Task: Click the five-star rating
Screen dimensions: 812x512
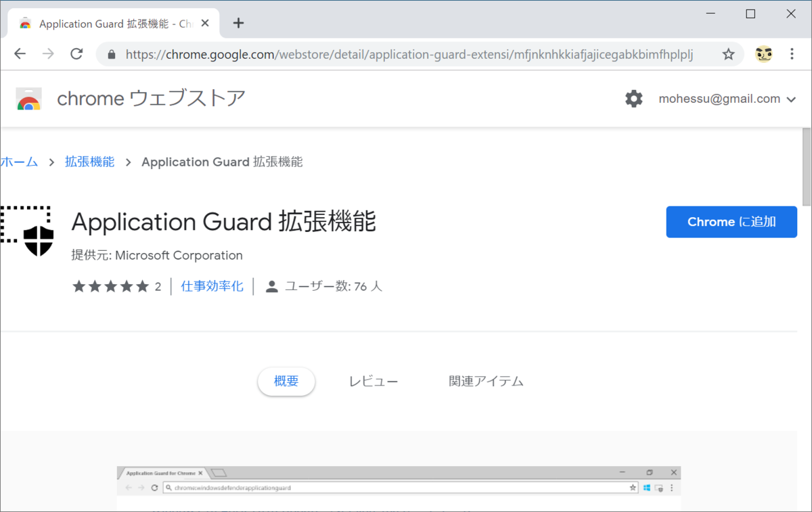Action: tap(110, 286)
